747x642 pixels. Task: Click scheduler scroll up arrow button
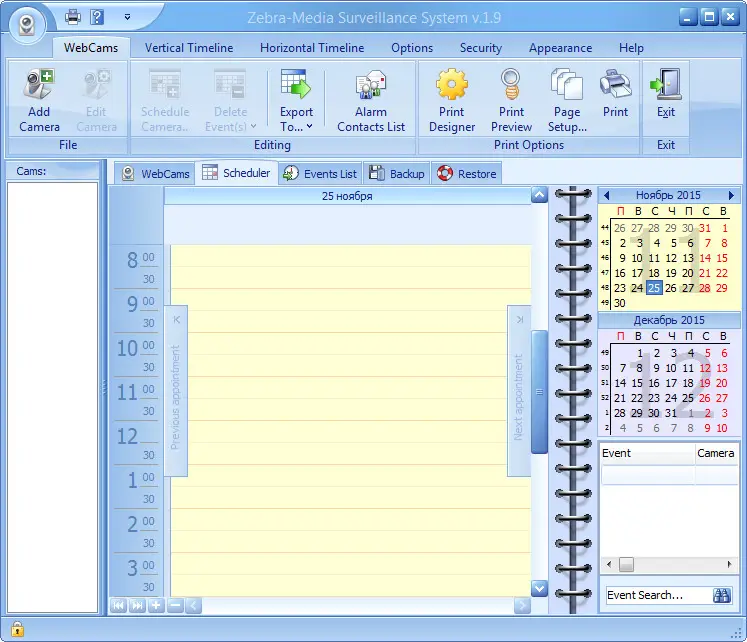click(539, 195)
